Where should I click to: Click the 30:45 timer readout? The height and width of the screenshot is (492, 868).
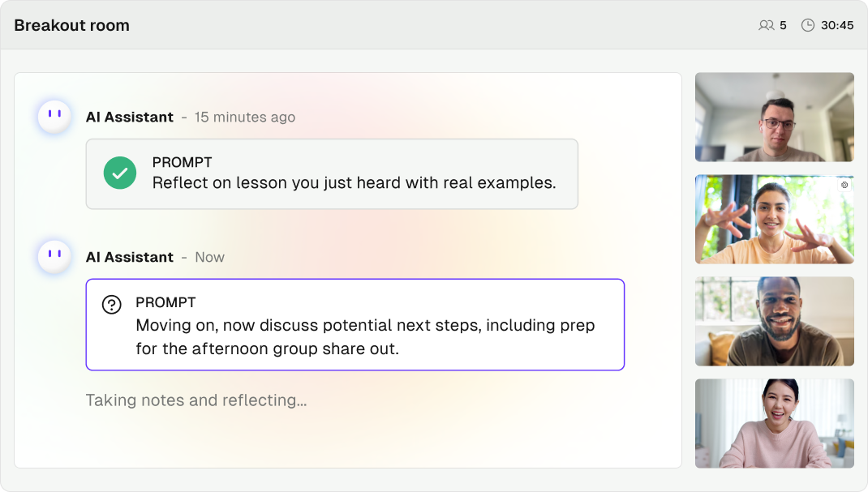[x=837, y=25]
